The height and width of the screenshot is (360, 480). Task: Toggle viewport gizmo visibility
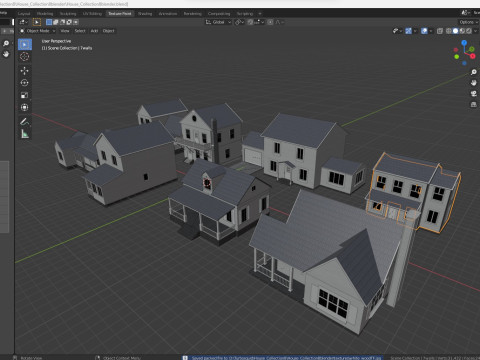[x=408, y=31]
